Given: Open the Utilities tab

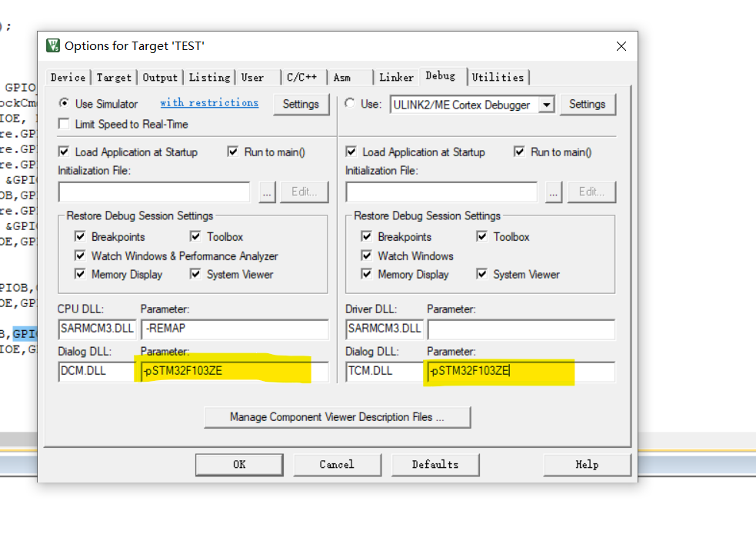Looking at the screenshot, I should pos(498,78).
